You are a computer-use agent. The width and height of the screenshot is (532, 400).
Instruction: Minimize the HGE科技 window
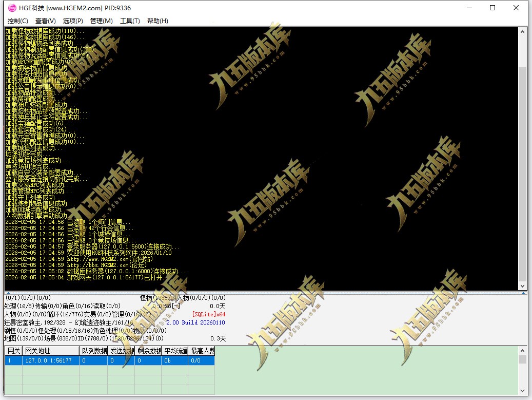[x=469, y=8]
